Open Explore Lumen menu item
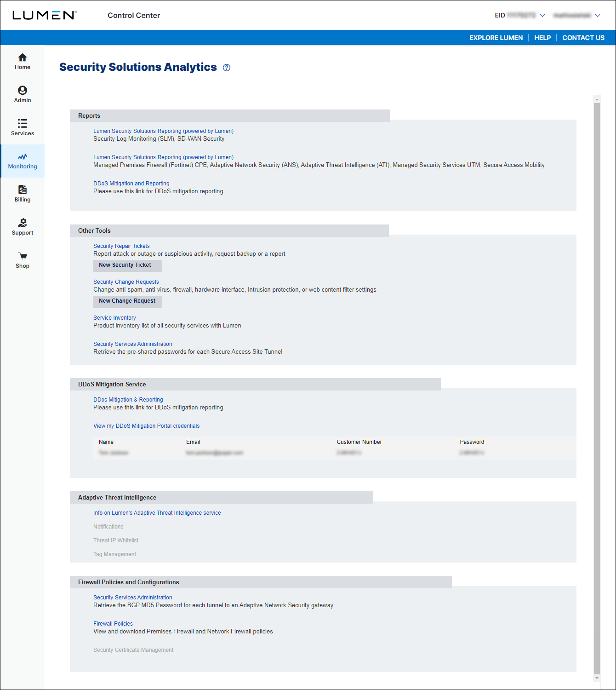Image resolution: width=616 pixels, height=690 pixels. coord(496,38)
